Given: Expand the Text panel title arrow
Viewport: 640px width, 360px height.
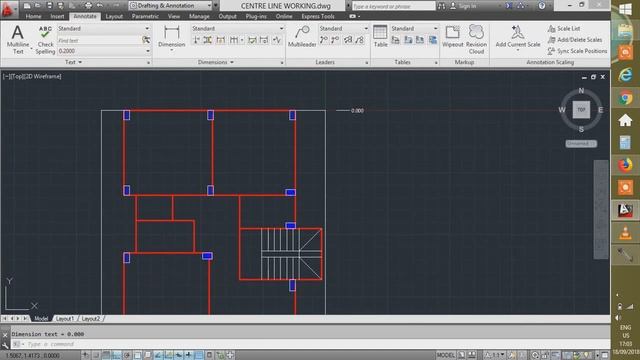Looking at the screenshot, I should point(80,62).
